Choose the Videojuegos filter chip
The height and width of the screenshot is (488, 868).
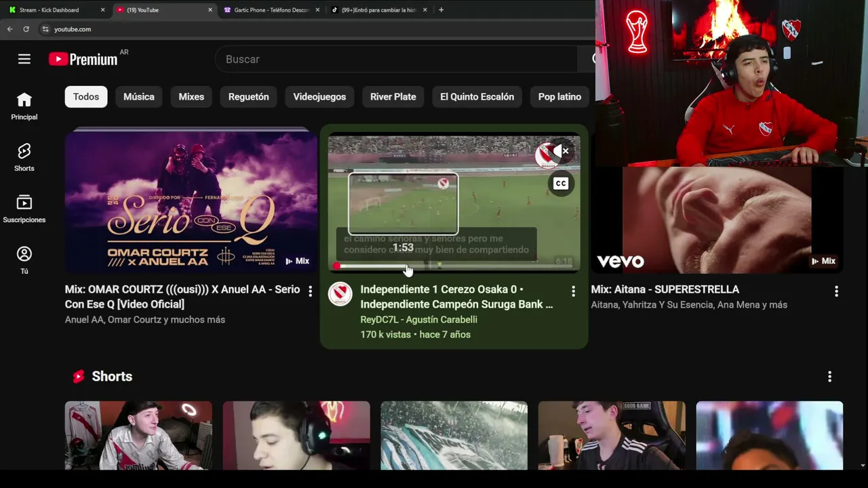pyautogui.click(x=319, y=97)
